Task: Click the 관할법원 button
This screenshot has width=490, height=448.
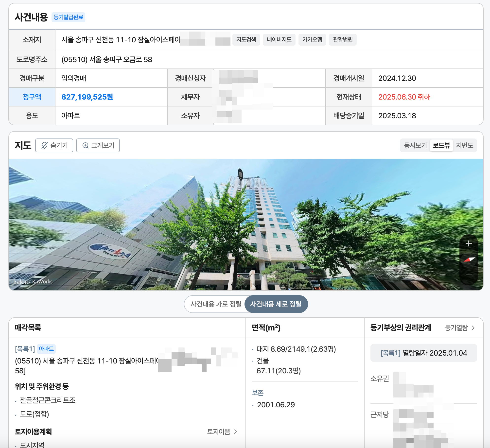Action: [343, 40]
